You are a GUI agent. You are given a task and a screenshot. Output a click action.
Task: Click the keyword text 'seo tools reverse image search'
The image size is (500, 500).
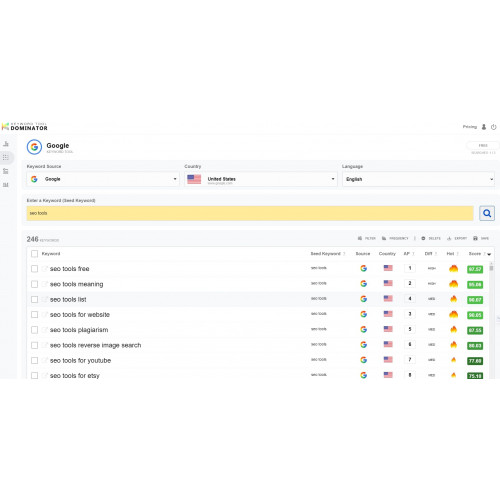coord(95,345)
